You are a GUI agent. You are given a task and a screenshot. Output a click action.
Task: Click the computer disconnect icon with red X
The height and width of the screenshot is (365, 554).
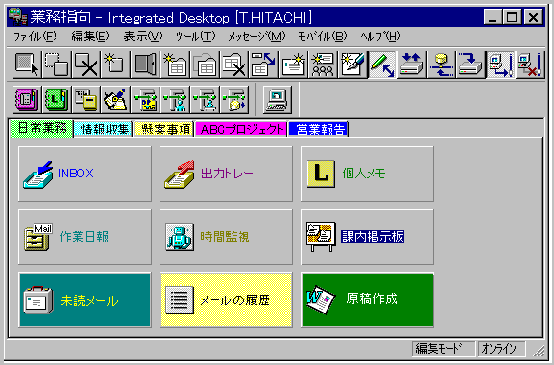[x=529, y=65]
